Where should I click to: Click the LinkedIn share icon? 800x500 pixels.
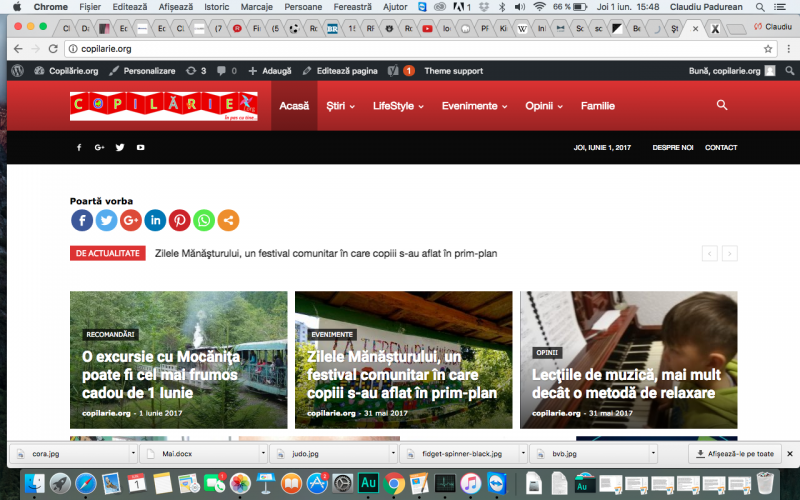155,220
